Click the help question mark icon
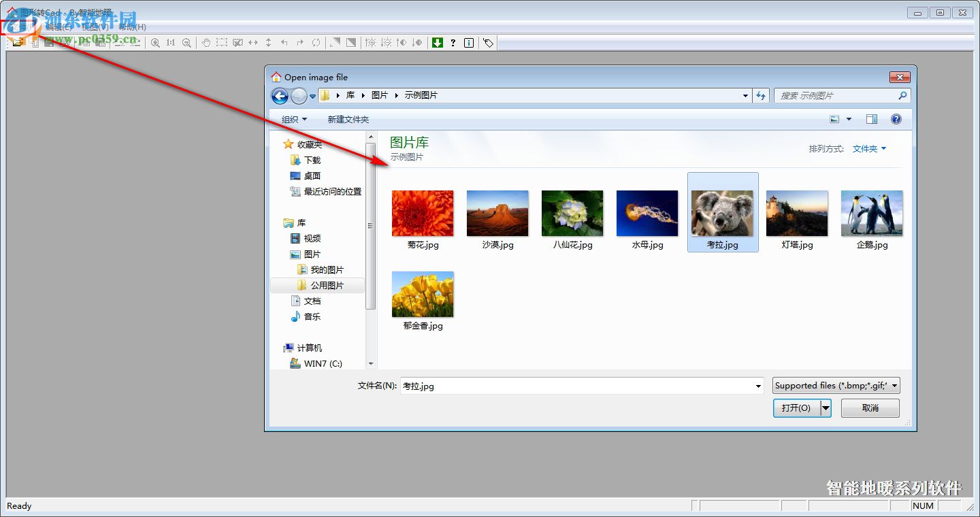980x517 pixels. (x=453, y=42)
